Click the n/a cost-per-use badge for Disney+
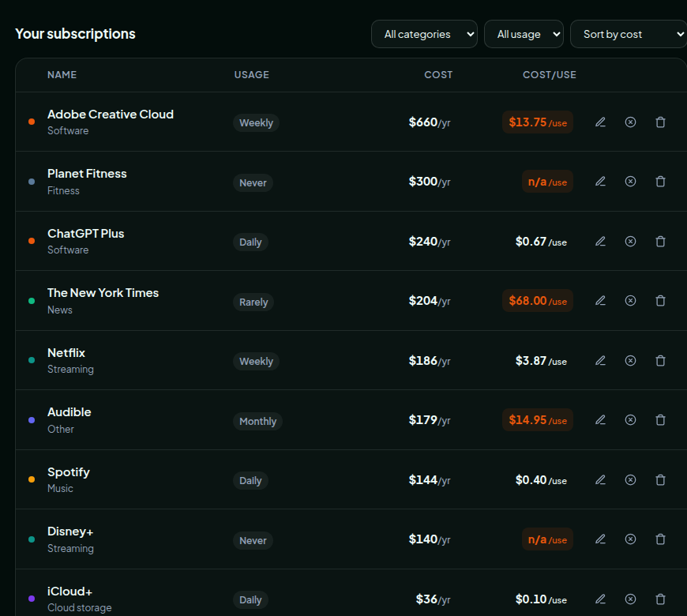 pos(547,539)
